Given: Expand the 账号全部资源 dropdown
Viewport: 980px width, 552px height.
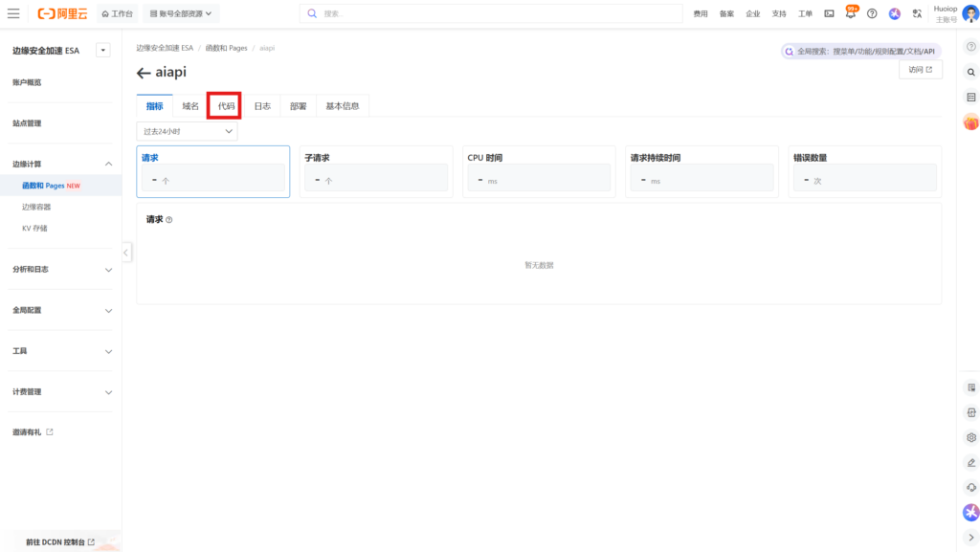Looking at the screenshot, I should (x=181, y=13).
